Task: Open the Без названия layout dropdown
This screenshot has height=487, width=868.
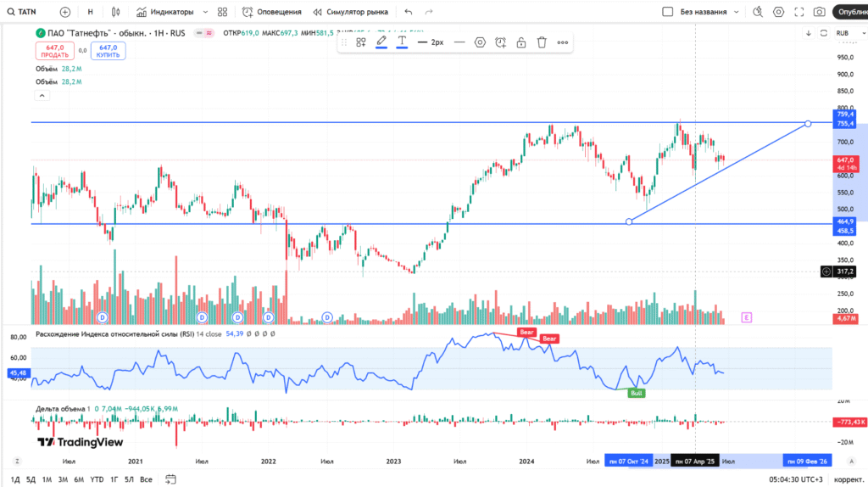Action: tap(709, 12)
